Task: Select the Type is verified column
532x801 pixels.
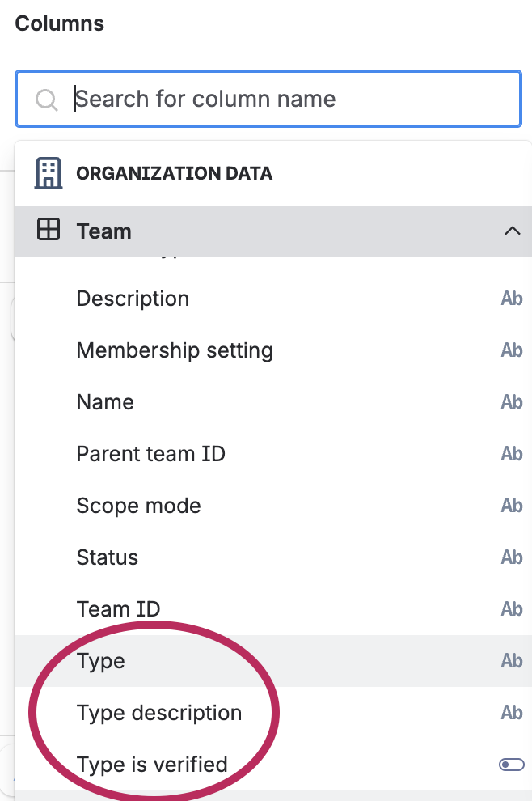Action: pos(273,765)
